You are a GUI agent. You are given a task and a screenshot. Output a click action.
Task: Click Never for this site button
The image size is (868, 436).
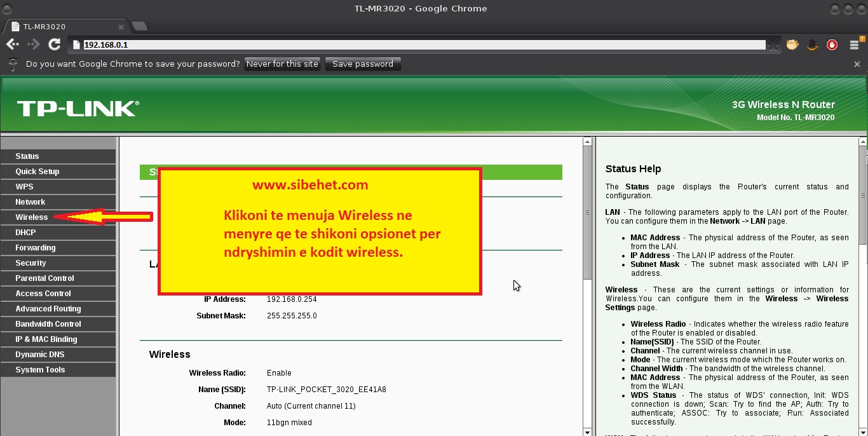click(x=282, y=64)
